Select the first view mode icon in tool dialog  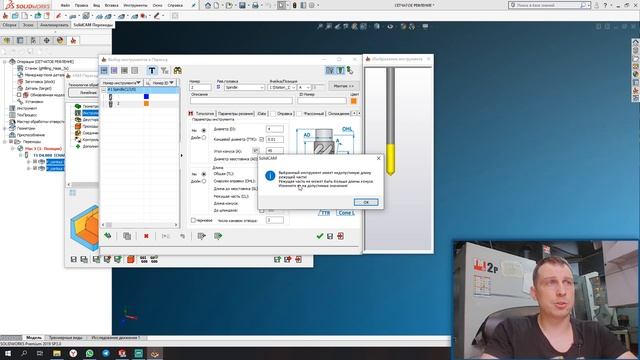(104, 71)
